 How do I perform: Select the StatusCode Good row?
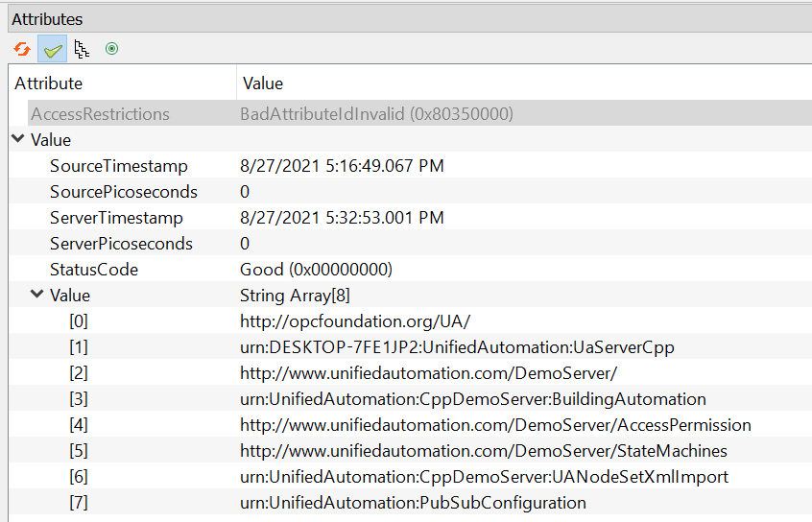click(410, 269)
